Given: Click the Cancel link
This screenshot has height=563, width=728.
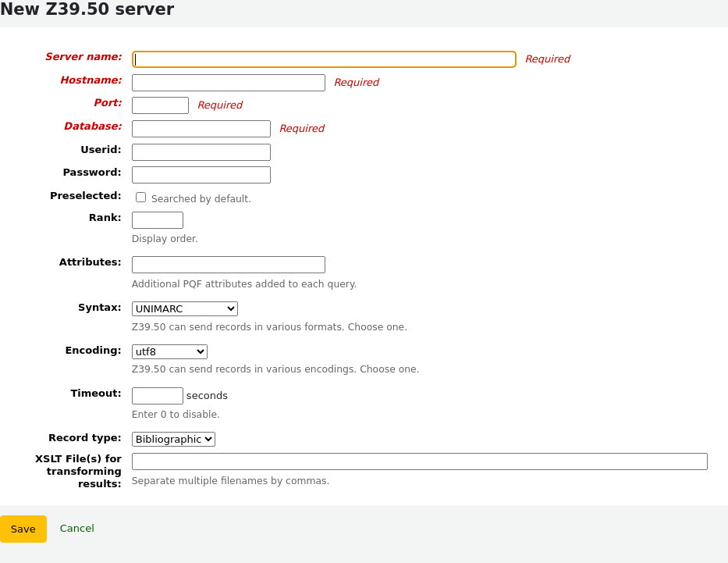Looking at the screenshot, I should (x=76, y=528).
